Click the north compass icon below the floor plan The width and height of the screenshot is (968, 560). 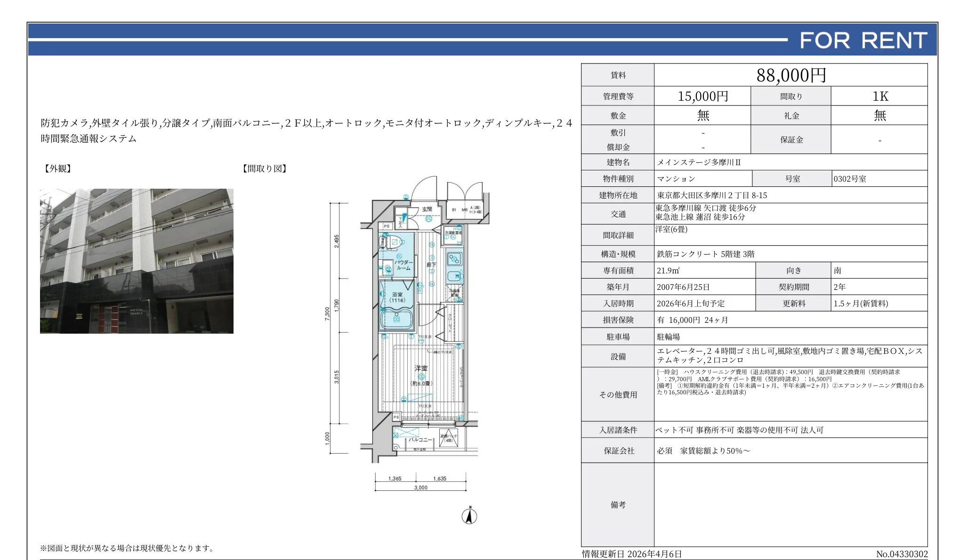click(x=468, y=516)
